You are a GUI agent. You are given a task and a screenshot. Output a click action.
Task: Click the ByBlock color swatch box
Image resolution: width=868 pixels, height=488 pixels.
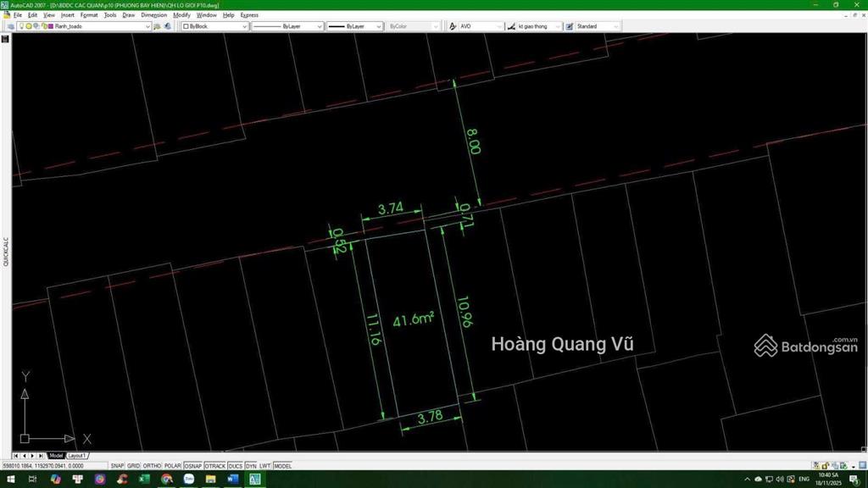point(186,26)
